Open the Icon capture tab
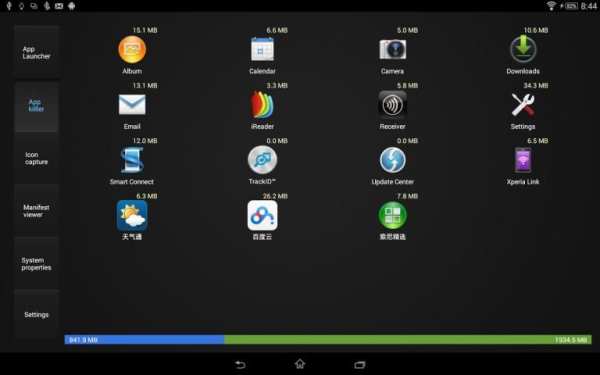Viewport: 600px width, 375px height. pos(36,158)
